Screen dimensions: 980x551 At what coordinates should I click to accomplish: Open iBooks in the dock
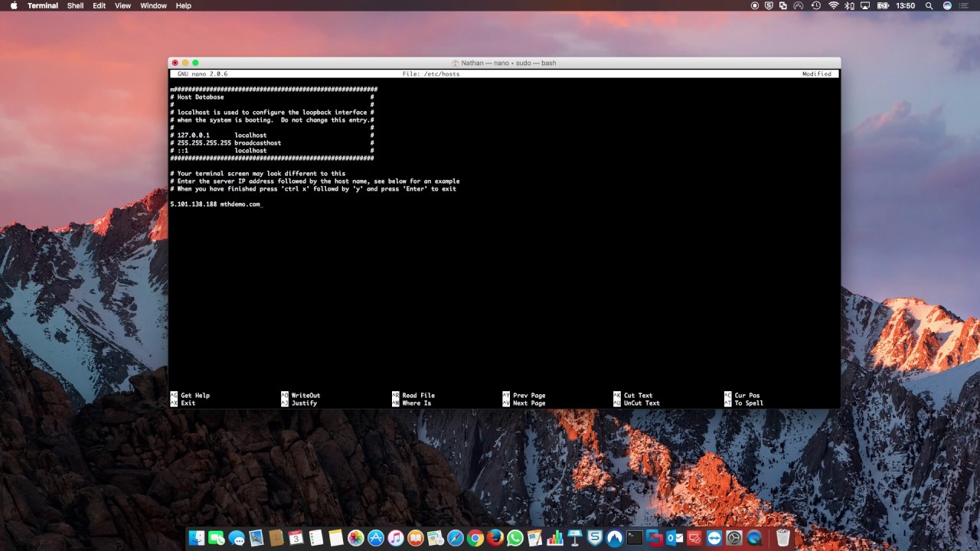pos(415,538)
